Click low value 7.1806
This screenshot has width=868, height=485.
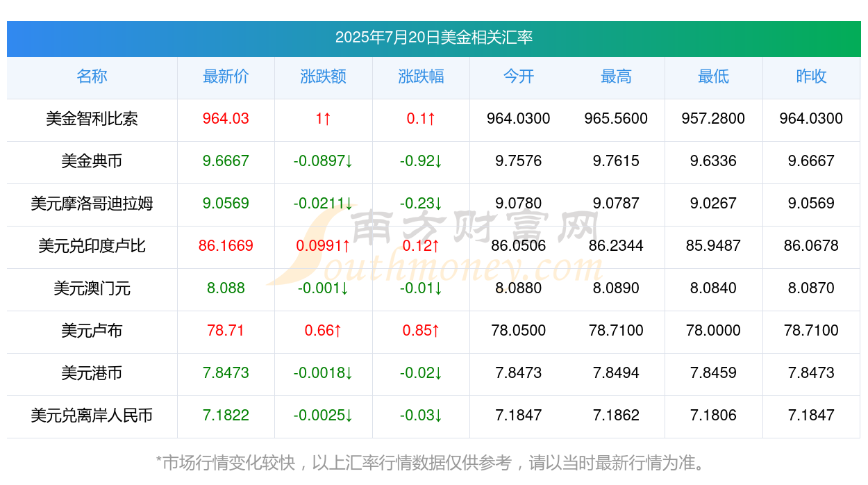(714, 416)
